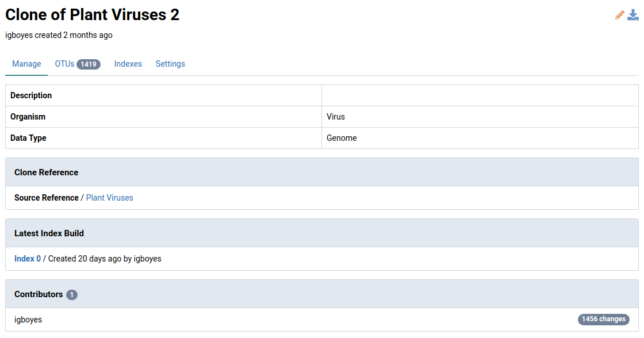
Task: Click the 1419 OTU count badge
Action: click(x=89, y=64)
